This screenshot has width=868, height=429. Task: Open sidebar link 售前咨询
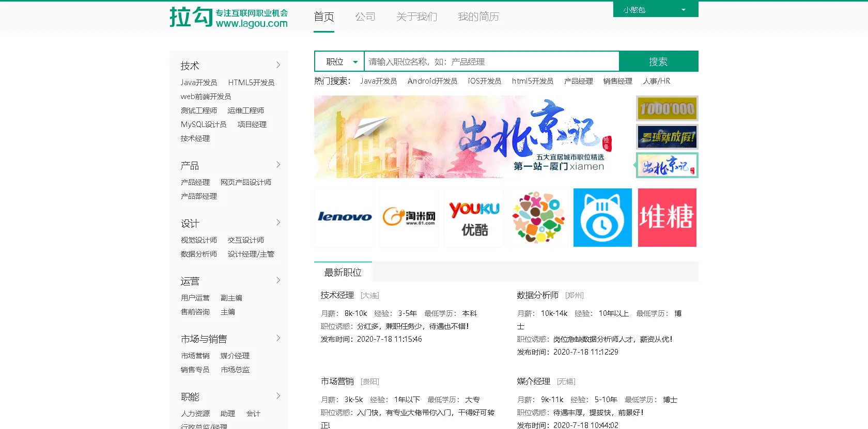(x=195, y=312)
